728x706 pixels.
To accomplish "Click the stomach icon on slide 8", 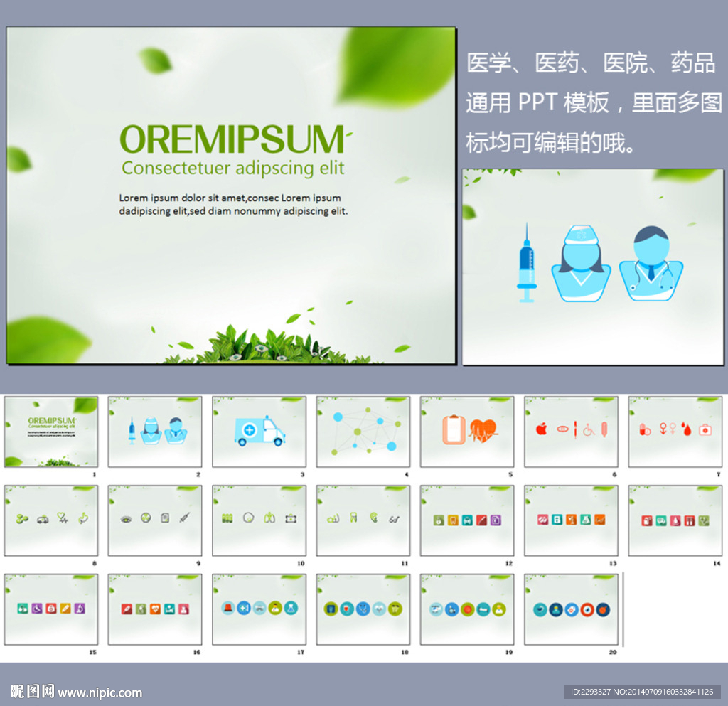I will click(84, 518).
